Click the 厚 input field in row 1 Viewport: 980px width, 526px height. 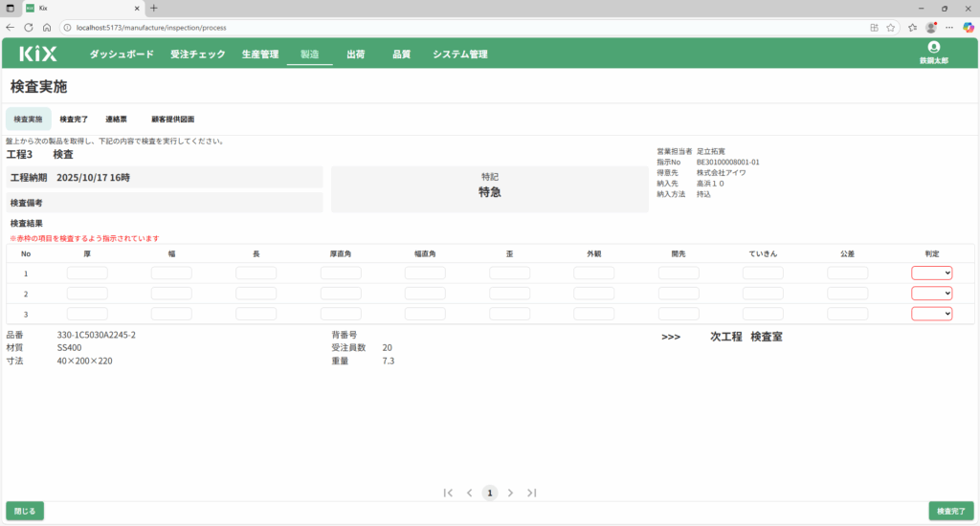click(x=87, y=273)
